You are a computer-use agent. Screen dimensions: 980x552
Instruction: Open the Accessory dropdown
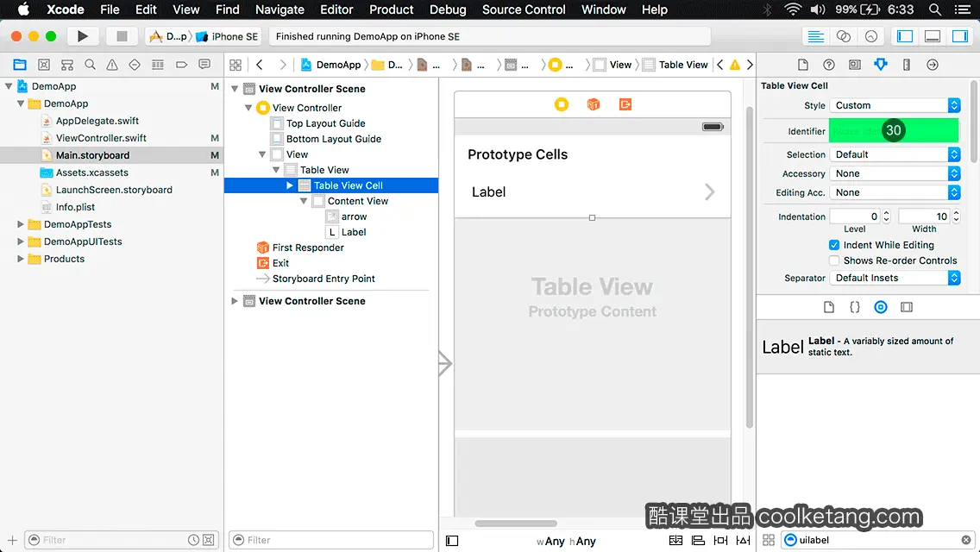click(895, 173)
